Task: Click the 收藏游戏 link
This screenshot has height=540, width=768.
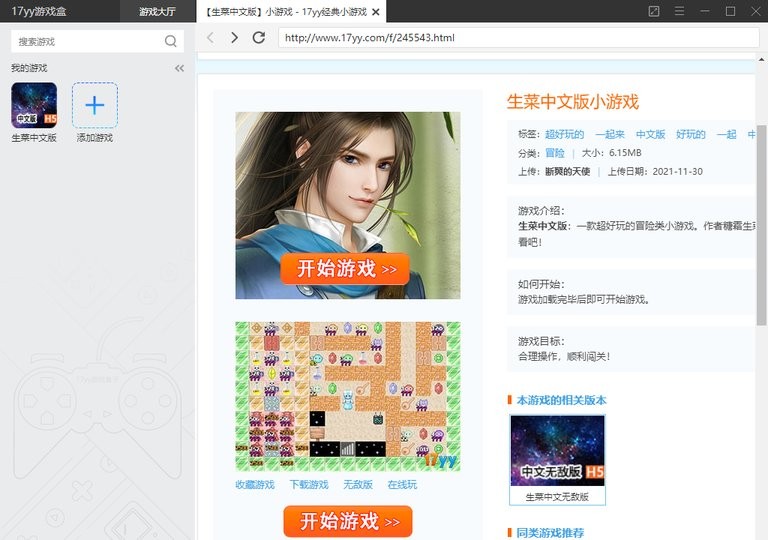Action: click(255, 485)
